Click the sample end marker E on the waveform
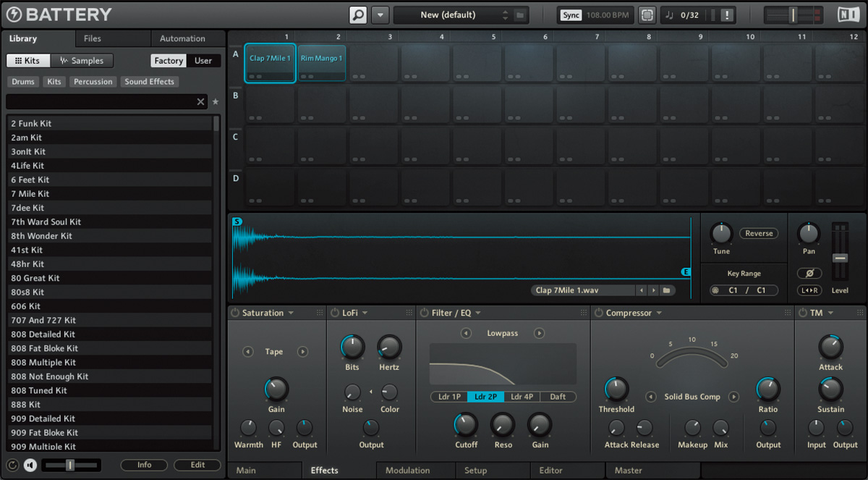 [x=686, y=272]
